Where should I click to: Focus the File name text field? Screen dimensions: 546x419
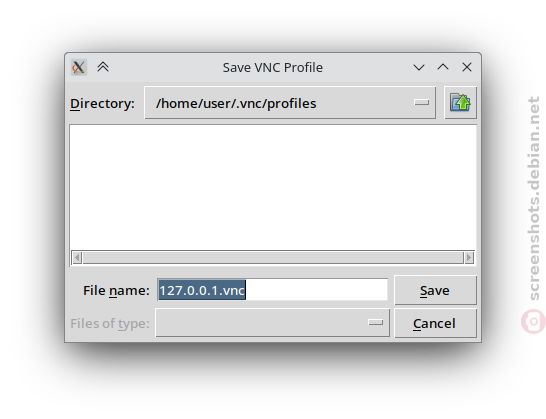click(x=272, y=289)
